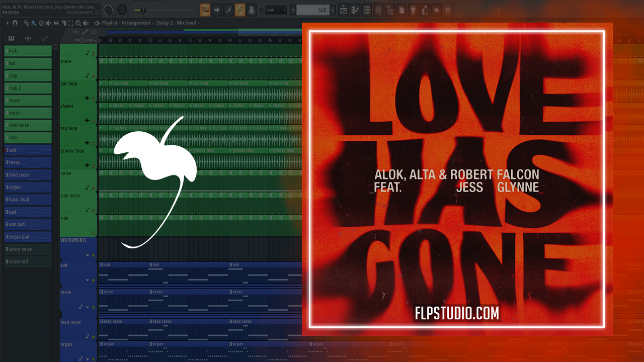
Task: Toggle the link (chain) button in the toolbar
Action: click(x=240, y=10)
